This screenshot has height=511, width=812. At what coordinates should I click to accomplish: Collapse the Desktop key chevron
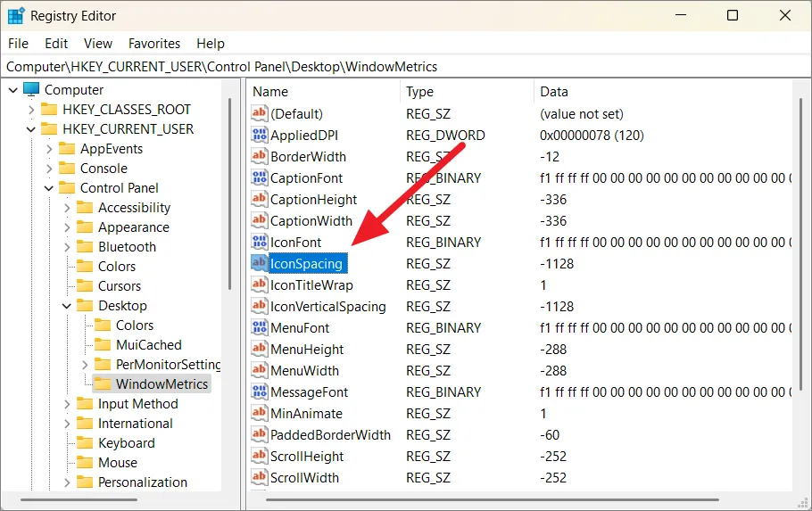click(67, 306)
